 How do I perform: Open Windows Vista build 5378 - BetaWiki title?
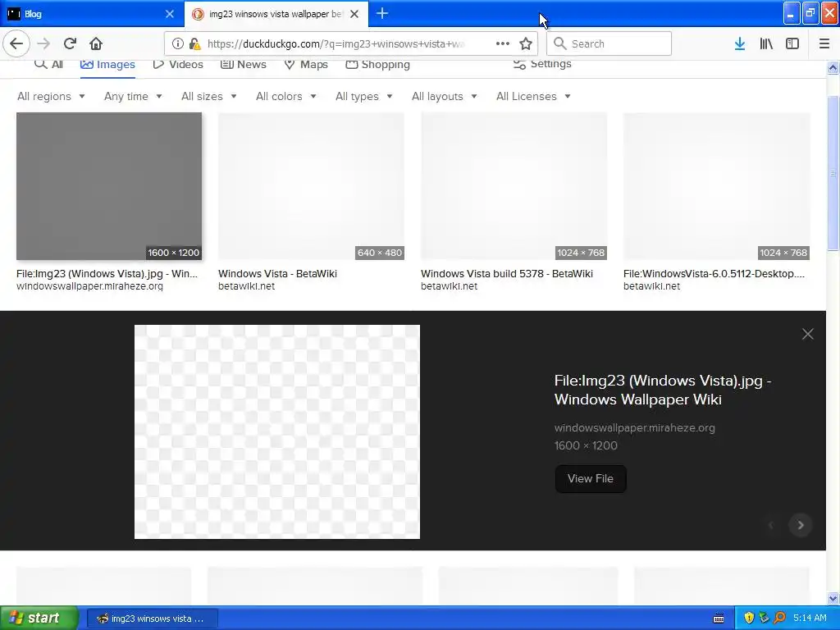pyautogui.click(x=507, y=274)
